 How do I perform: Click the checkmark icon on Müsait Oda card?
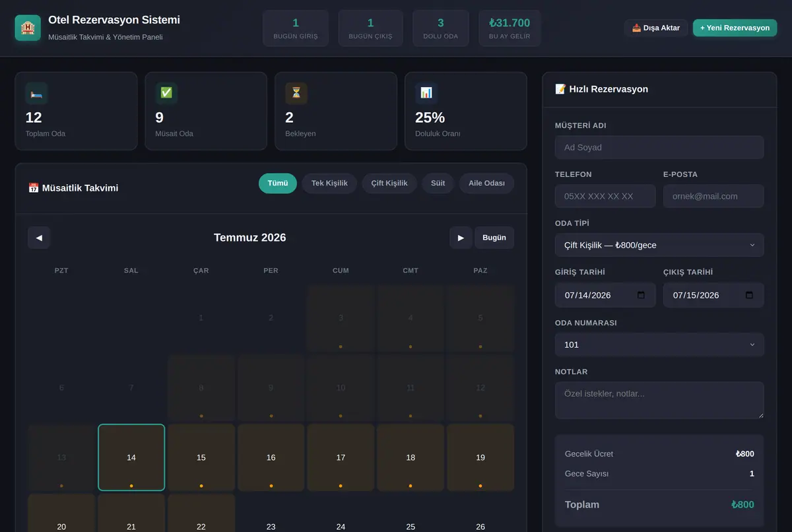(166, 93)
